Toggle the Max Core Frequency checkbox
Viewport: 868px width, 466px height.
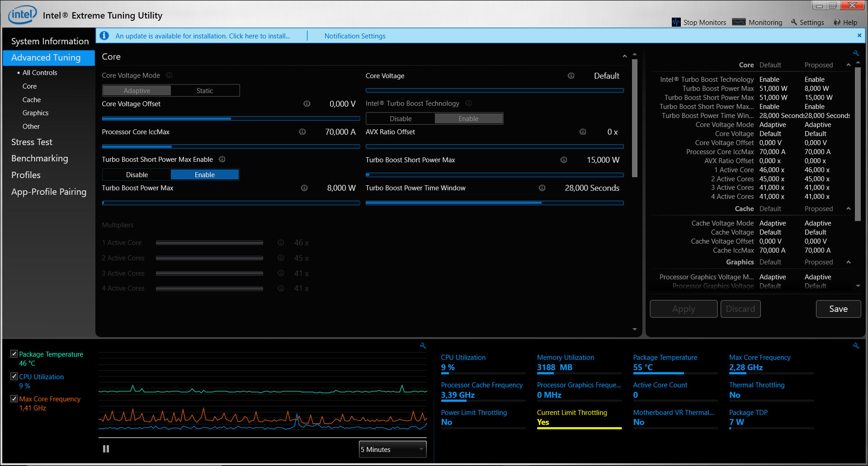(x=14, y=399)
